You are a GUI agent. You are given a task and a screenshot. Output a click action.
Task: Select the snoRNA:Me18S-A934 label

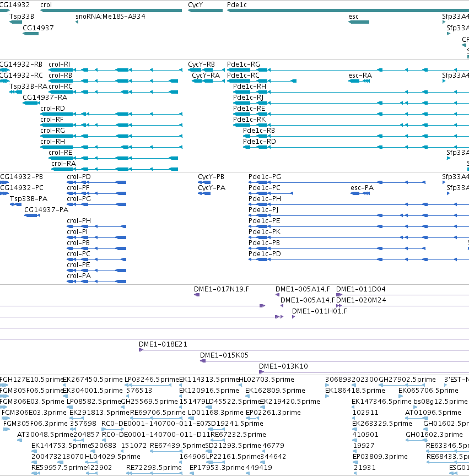pos(110,17)
